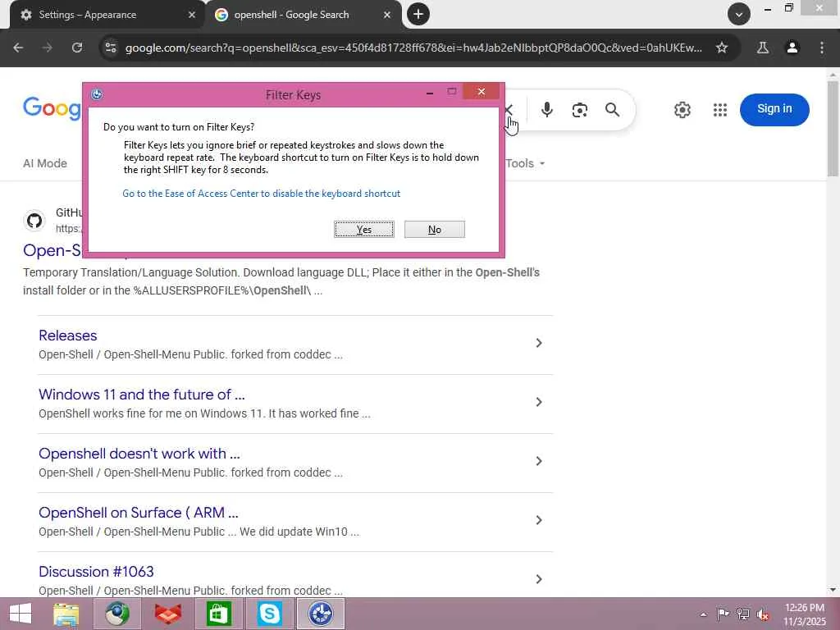This screenshot has width=840, height=630.
Task: Click the GitHub favicon in first result
Action: coord(34,220)
